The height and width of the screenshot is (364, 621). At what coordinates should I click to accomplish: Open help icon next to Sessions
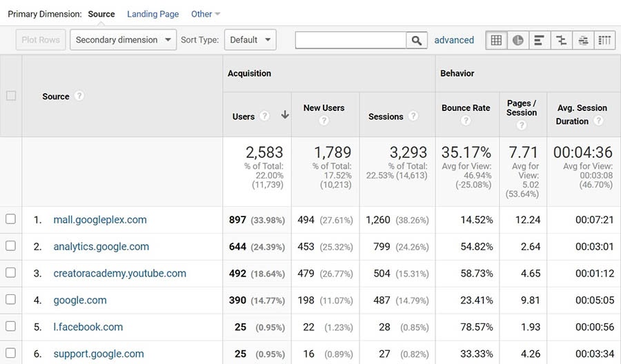(x=413, y=116)
